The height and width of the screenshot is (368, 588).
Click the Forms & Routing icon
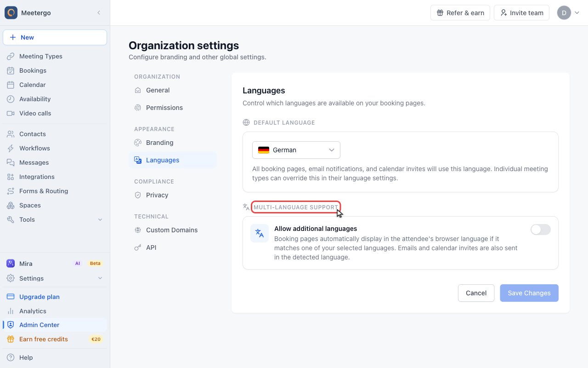(x=11, y=191)
